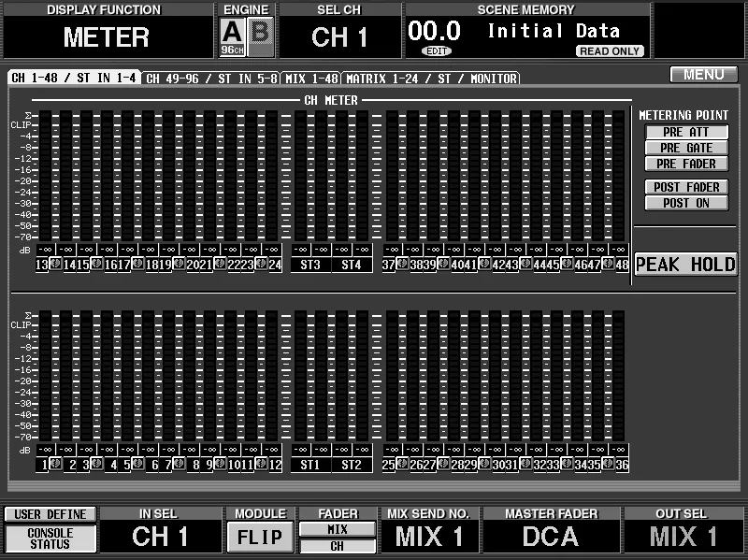Click the pair icon between channels 13 and 14
The image size is (748, 560).
[x=56, y=264]
